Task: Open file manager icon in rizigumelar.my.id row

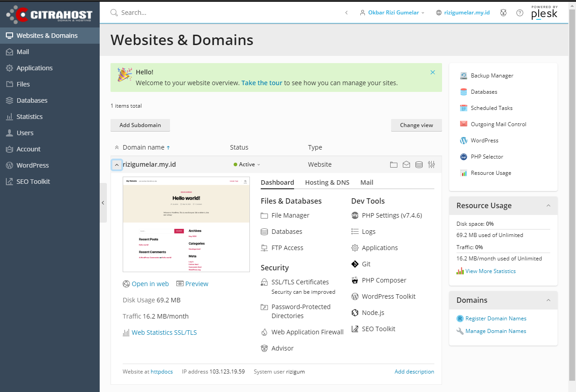Action: pyautogui.click(x=394, y=165)
